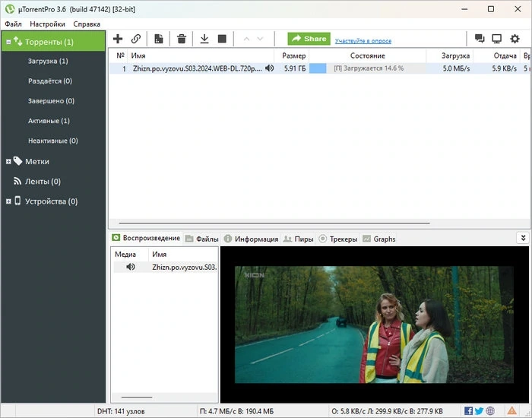
Task: Expand the Устройства tree node
Action: coord(8,201)
